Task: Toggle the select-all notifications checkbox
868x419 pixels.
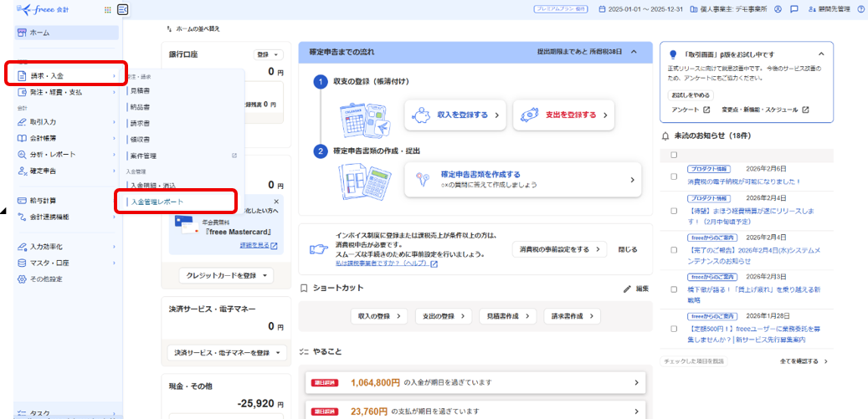Action: [x=674, y=155]
